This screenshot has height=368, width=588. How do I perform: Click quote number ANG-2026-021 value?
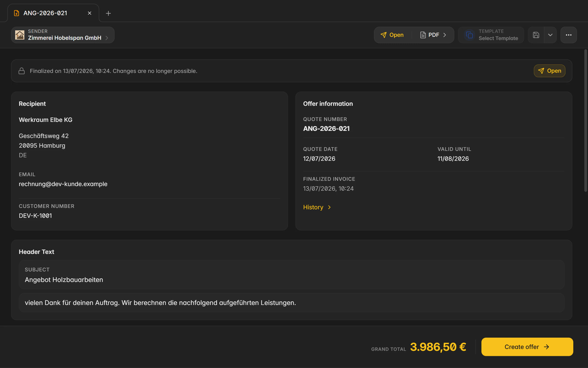pos(326,129)
